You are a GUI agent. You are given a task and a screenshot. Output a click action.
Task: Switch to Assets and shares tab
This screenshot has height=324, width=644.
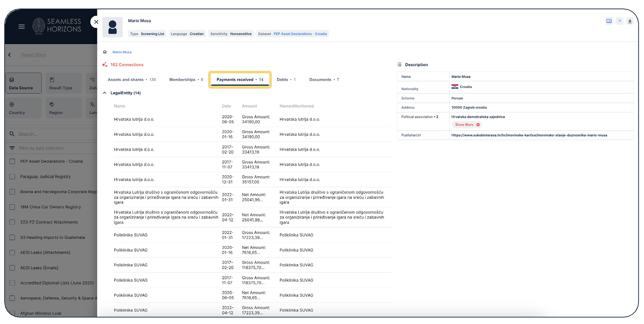pyautogui.click(x=132, y=80)
